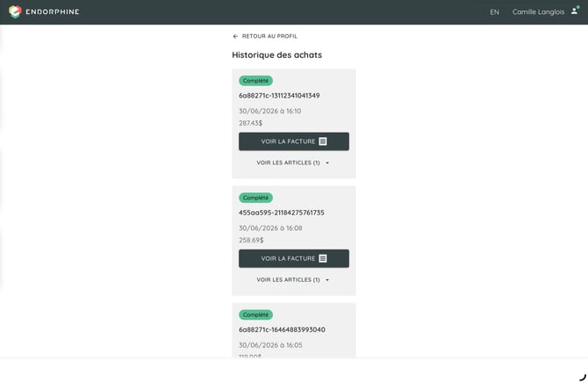Image resolution: width=588 pixels, height=383 pixels.
Task: Click the Endorphine logo icon
Action: pos(15,11)
